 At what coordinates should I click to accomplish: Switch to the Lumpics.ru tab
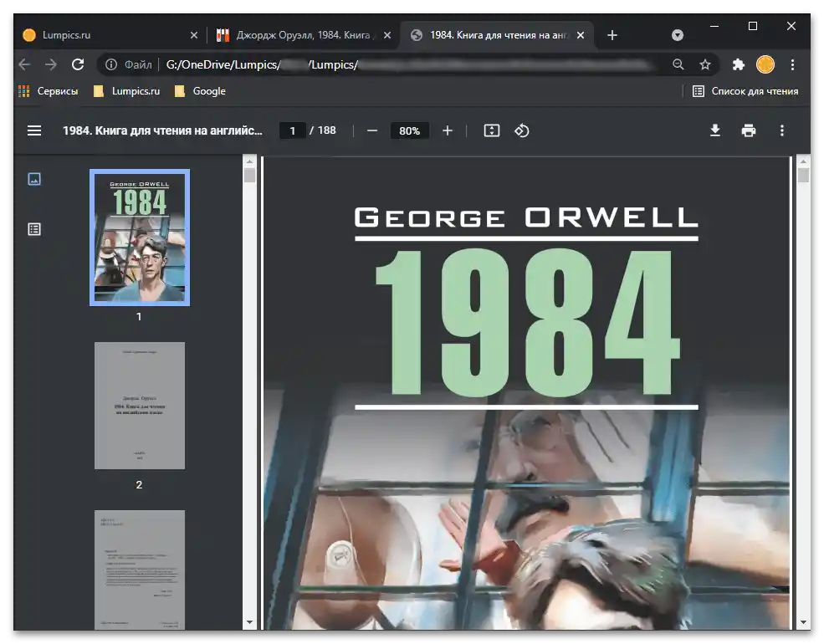click(x=110, y=35)
